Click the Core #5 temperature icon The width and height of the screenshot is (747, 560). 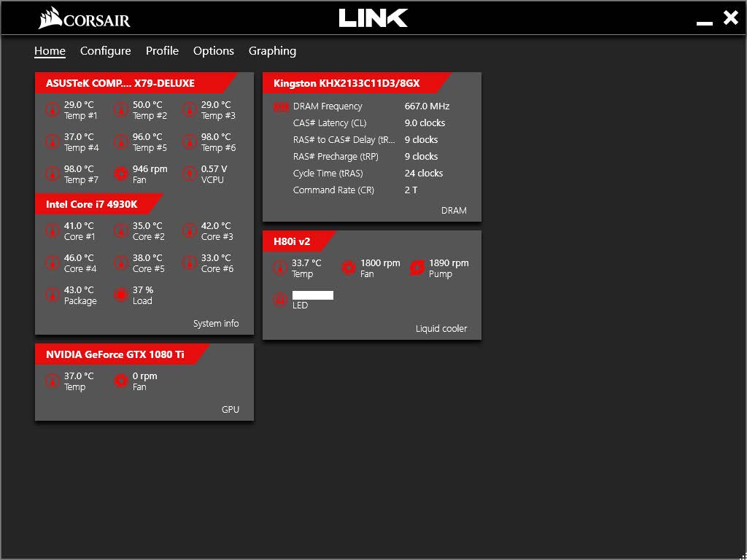click(x=121, y=262)
